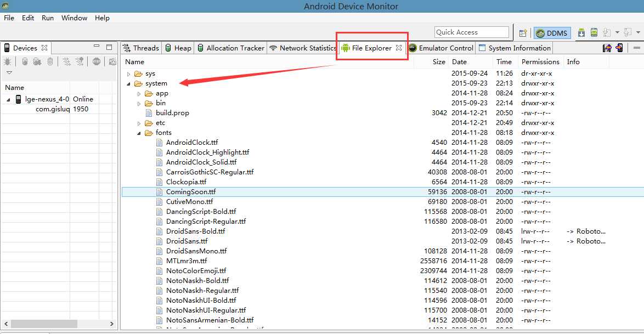Open the Edit menu
644x334 pixels.
point(28,18)
